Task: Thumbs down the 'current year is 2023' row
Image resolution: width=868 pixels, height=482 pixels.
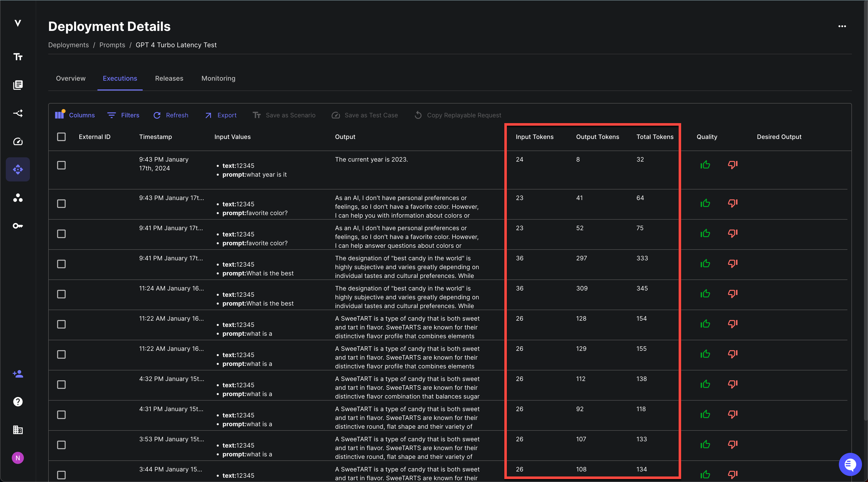Action: [x=733, y=165]
